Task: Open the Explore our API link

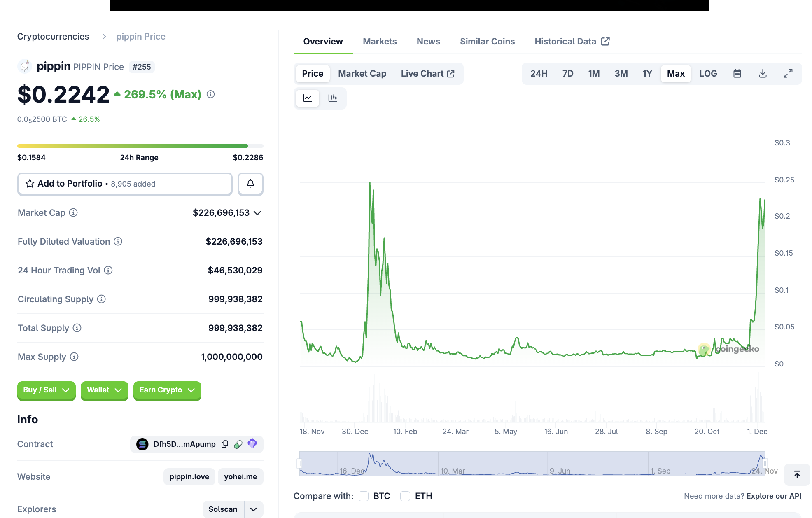Action: point(773,496)
